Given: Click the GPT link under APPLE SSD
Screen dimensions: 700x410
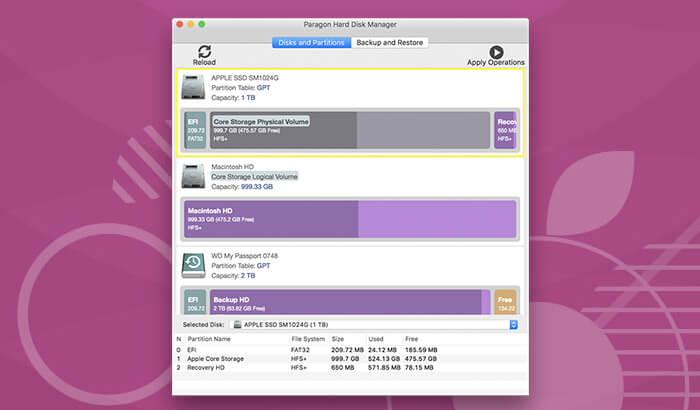Looking at the screenshot, I should coord(263,88).
